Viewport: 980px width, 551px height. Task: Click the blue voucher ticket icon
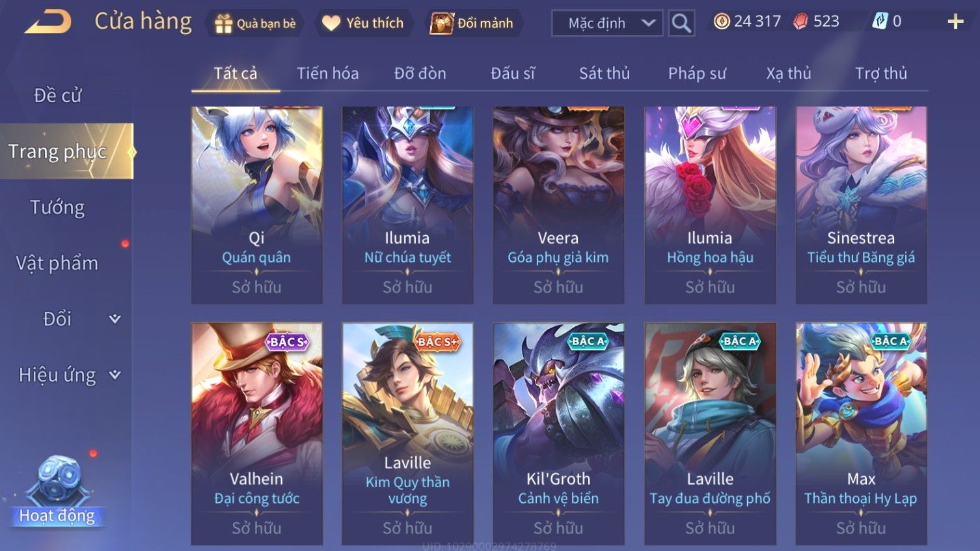(x=880, y=21)
